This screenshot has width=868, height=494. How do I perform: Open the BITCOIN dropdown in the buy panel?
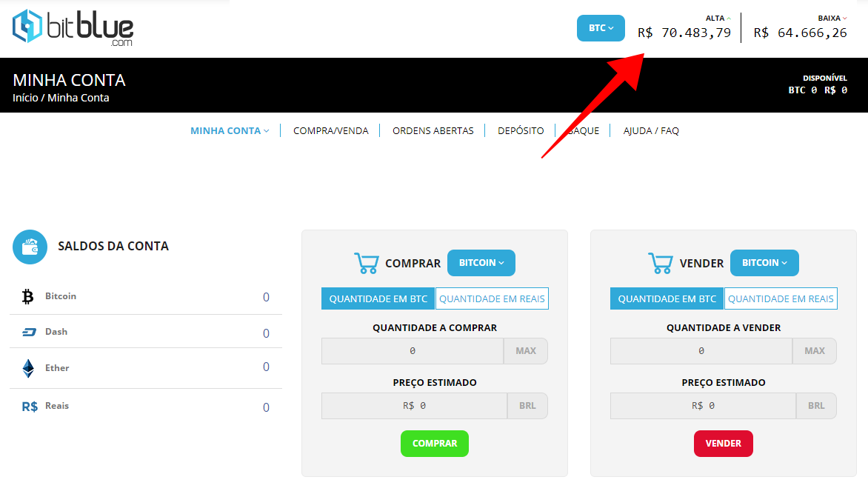click(481, 262)
